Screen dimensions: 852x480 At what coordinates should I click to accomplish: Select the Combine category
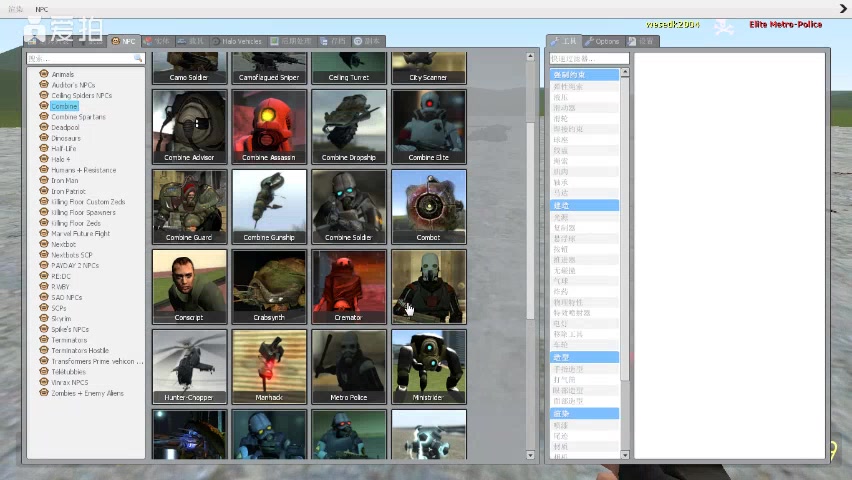pos(64,106)
